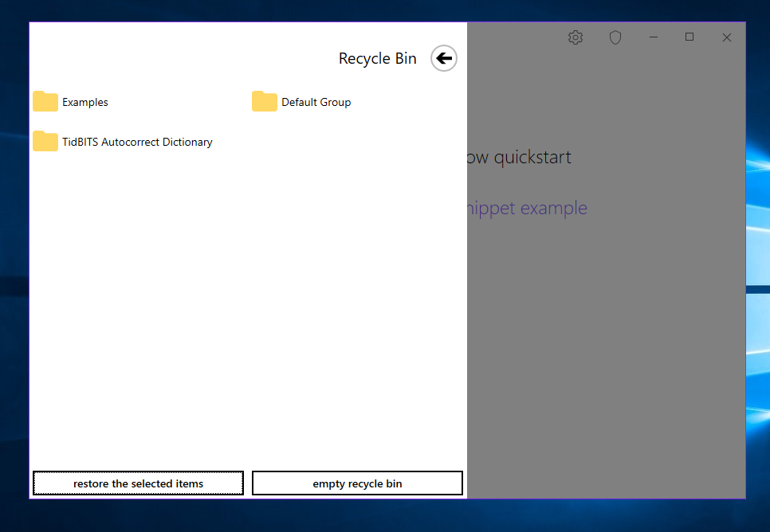Click empty white space in recycle bin list
This screenshot has width=770, height=532.
click(x=246, y=304)
